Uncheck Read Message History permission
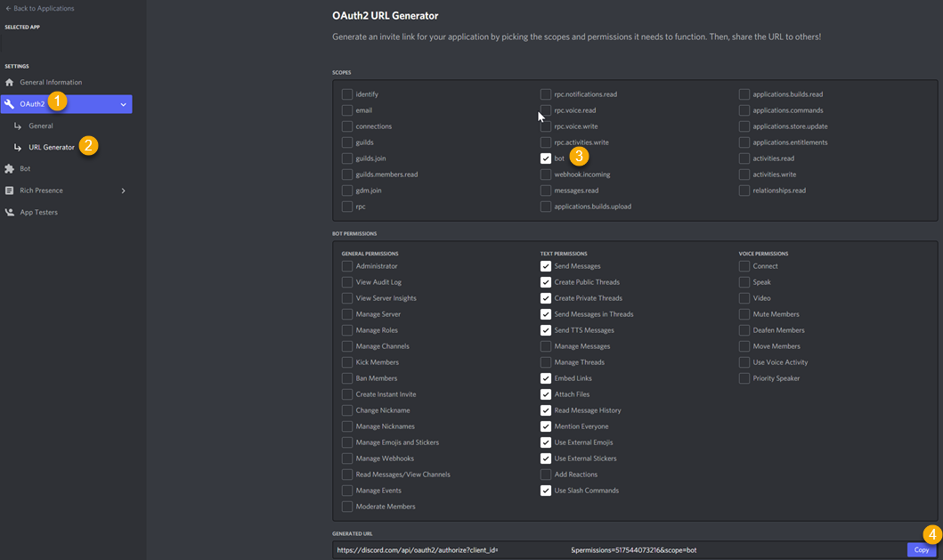 [546, 410]
